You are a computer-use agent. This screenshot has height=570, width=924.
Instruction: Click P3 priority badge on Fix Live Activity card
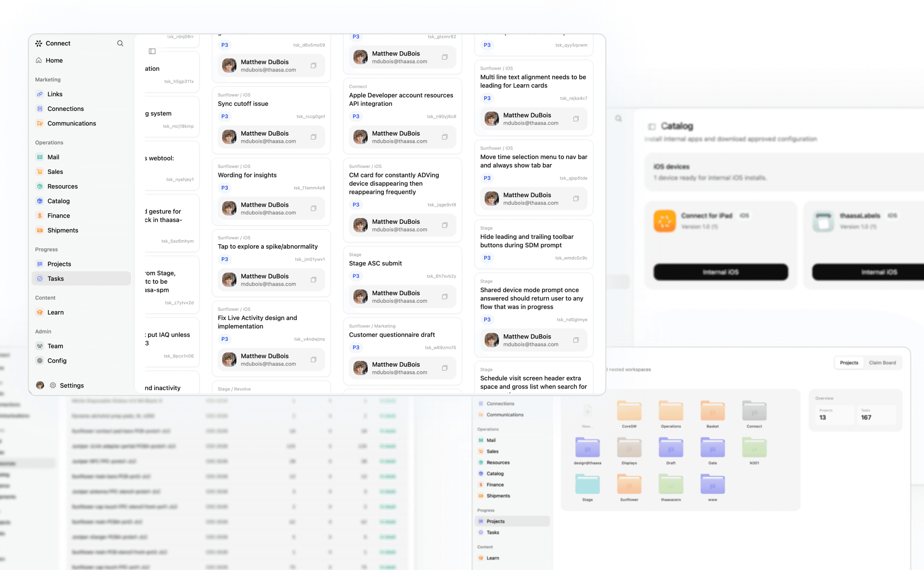pyautogui.click(x=225, y=339)
